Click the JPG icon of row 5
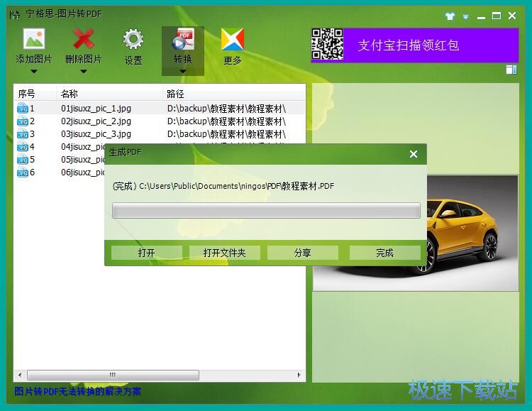 pyautogui.click(x=23, y=160)
